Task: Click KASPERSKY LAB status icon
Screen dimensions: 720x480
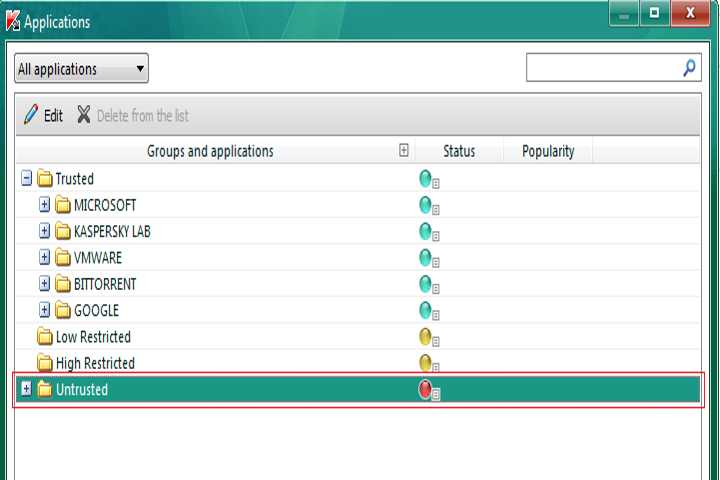Action: click(x=429, y=232)
